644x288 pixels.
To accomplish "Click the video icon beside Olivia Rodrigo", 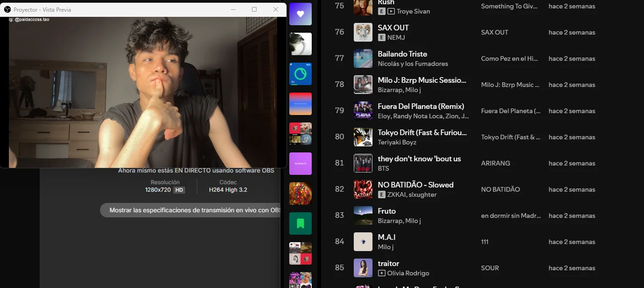I will [x=381, y=273].
